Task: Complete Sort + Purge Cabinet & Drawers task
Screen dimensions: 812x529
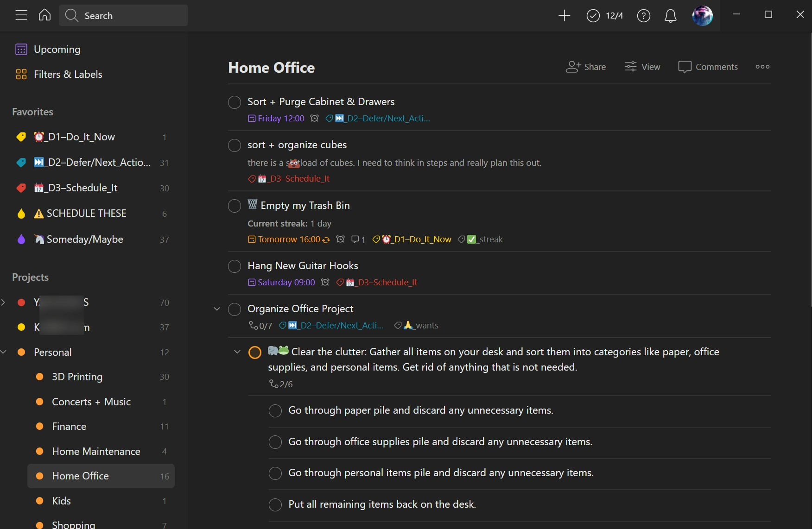Action: [x=235, y=102]
